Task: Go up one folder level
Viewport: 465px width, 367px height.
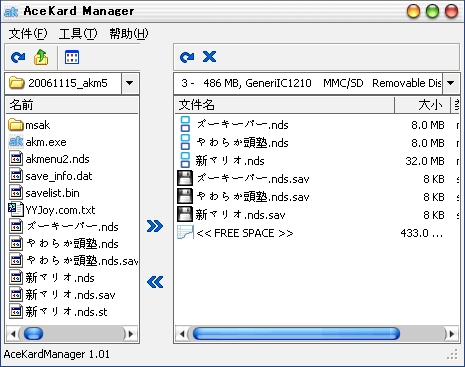Action: (41, 57)
